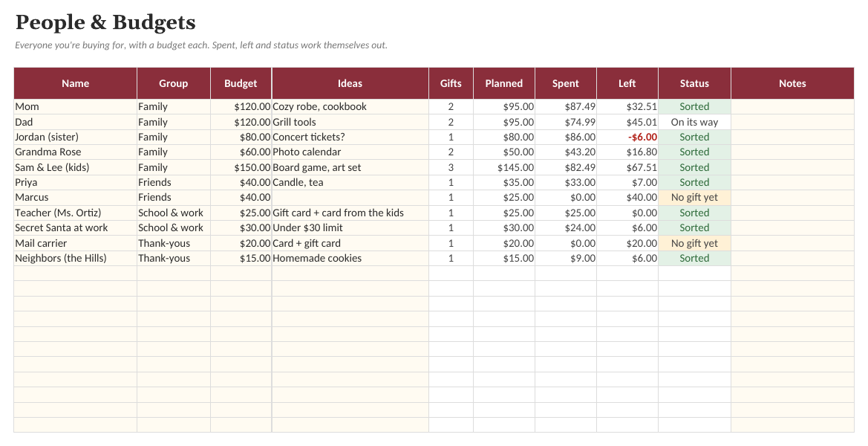The width and height of the screenshot is (868, 446).
Task: Select the $74.99 spent cell
Action: coord(565,122)
